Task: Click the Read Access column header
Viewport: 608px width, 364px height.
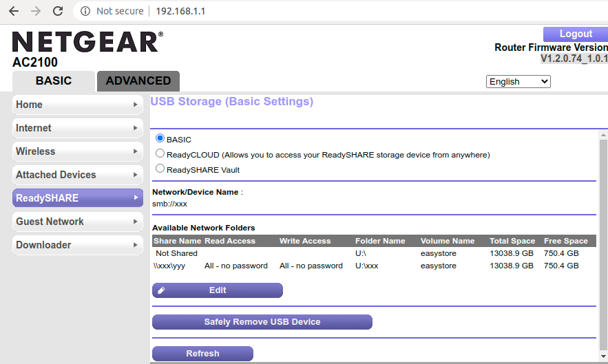Action: [x=230, y=241]
